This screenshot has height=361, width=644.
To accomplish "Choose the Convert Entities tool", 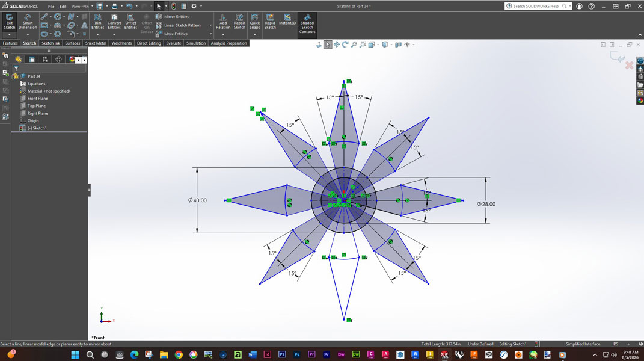I will click(x=114, y=22).
